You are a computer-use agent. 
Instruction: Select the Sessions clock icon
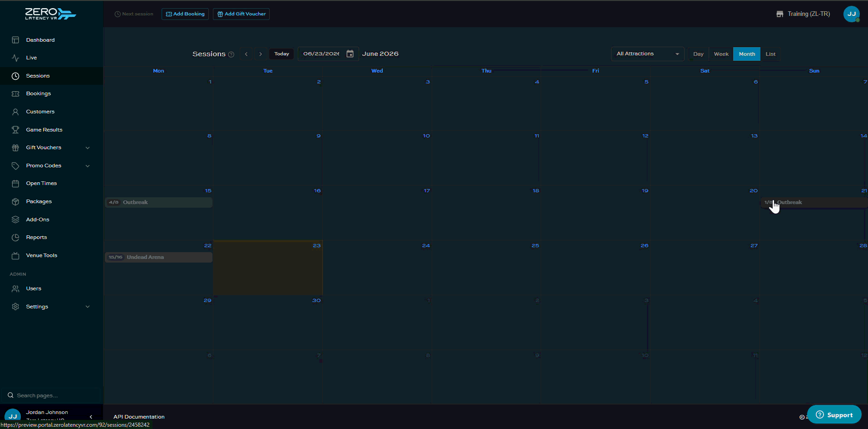coord(15,76)
